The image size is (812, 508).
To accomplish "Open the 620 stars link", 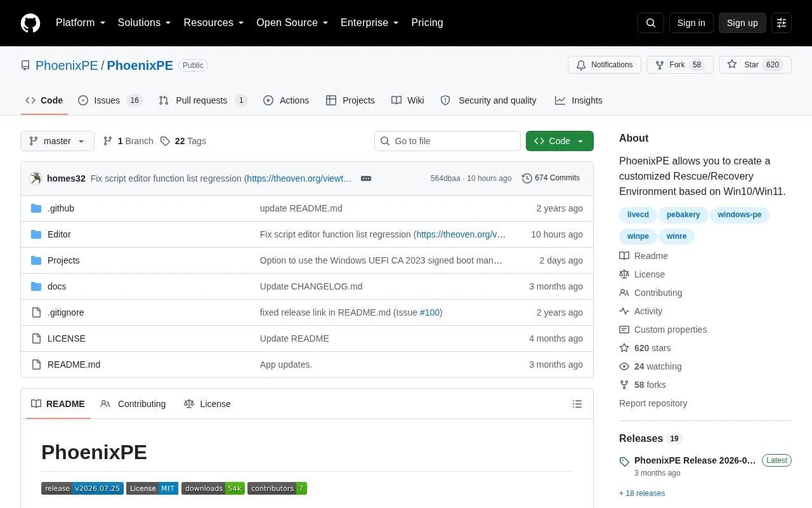I will pos(645,348).
